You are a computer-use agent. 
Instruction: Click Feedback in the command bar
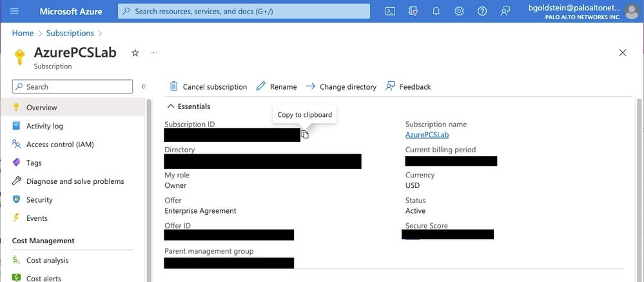coord(408,86)
